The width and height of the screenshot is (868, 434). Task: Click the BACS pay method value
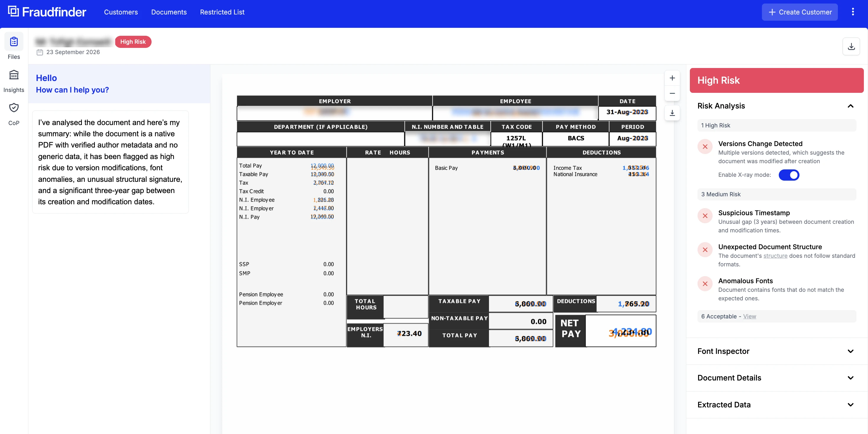[576, 138]
